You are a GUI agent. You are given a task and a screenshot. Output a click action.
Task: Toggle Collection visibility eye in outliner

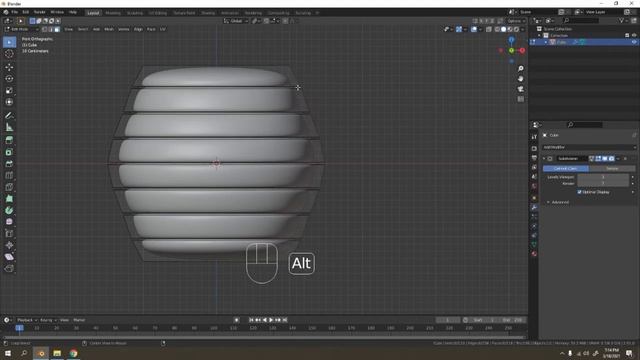tap(634, 36)
